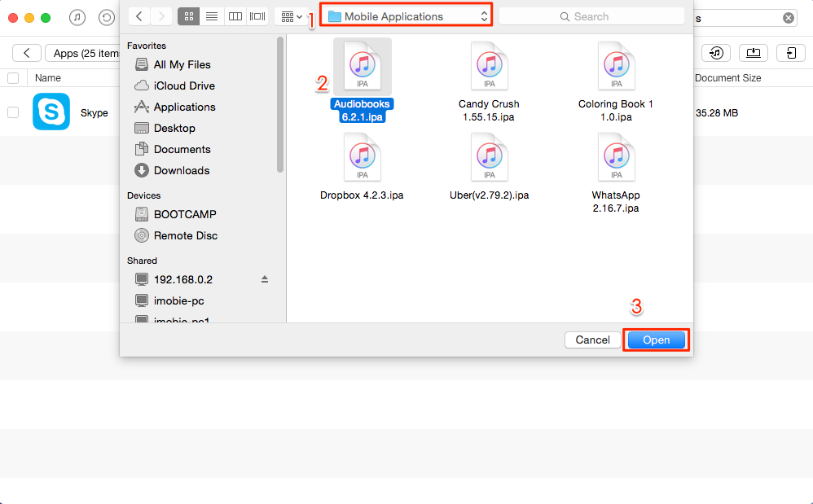813x504 pixels.
Task: Click the Open button
Action: tap(657, 340)
